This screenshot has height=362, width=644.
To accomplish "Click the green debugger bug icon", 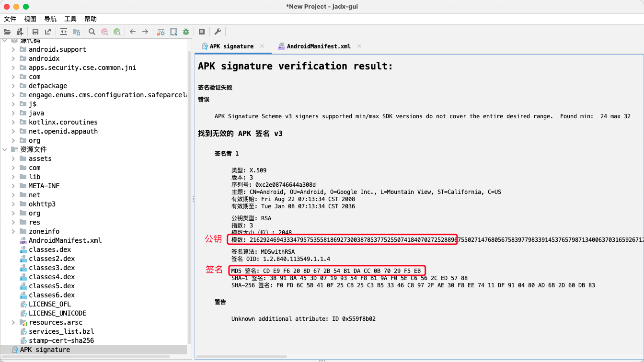I will pos(186,32).
